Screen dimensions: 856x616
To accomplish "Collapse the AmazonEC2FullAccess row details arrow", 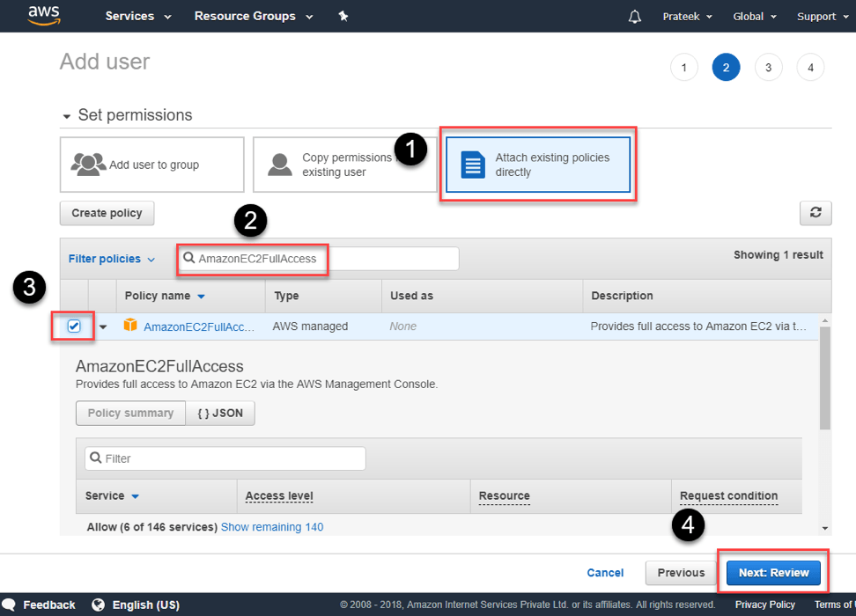I will (x=103, y=326).
